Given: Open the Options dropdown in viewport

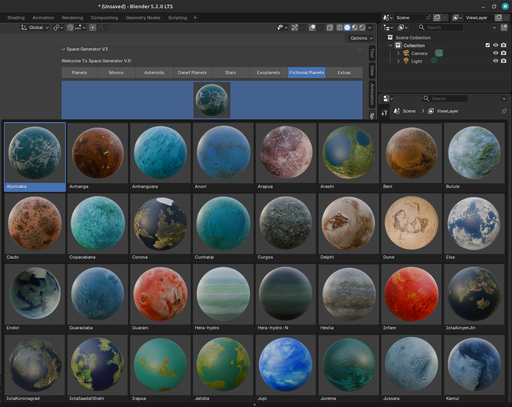Looking at the screenshot, I should tap(361, 38).
